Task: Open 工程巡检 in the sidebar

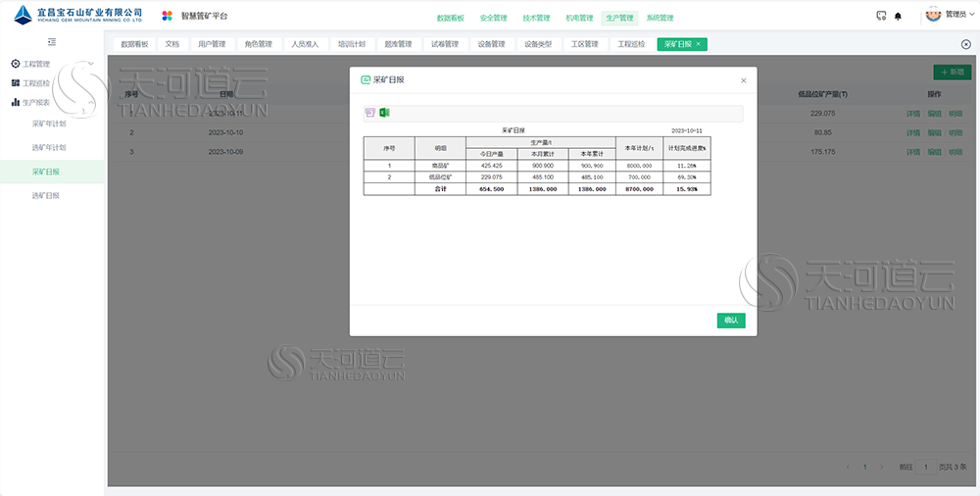Action: 52,82
